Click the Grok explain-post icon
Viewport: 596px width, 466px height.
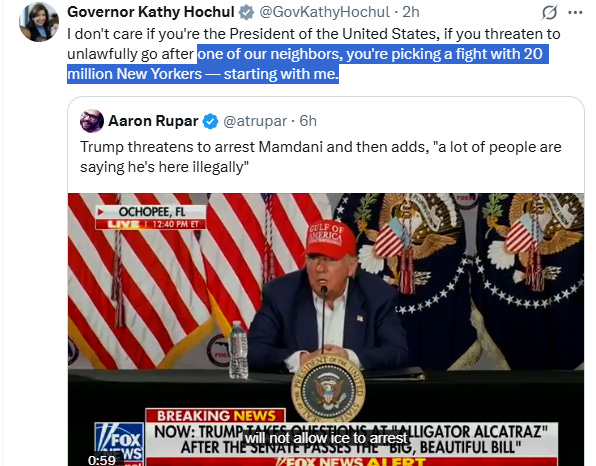coord(549,13)
